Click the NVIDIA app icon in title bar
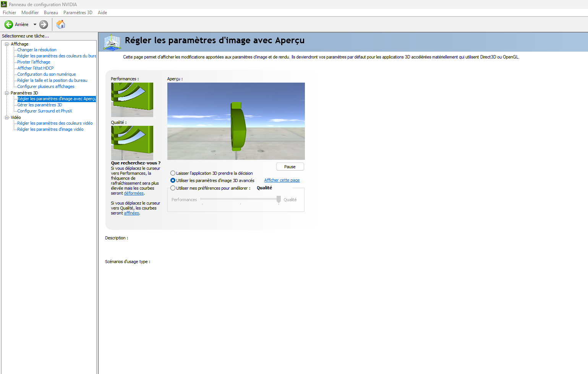Screen dimensions: 588x374 (x=4, y=4)
